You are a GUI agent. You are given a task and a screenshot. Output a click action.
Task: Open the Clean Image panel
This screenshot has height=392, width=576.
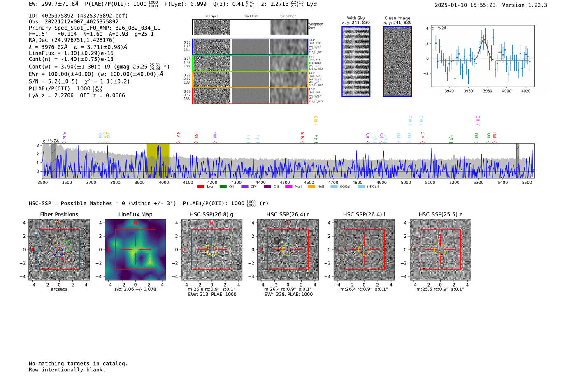click(397, 61)
